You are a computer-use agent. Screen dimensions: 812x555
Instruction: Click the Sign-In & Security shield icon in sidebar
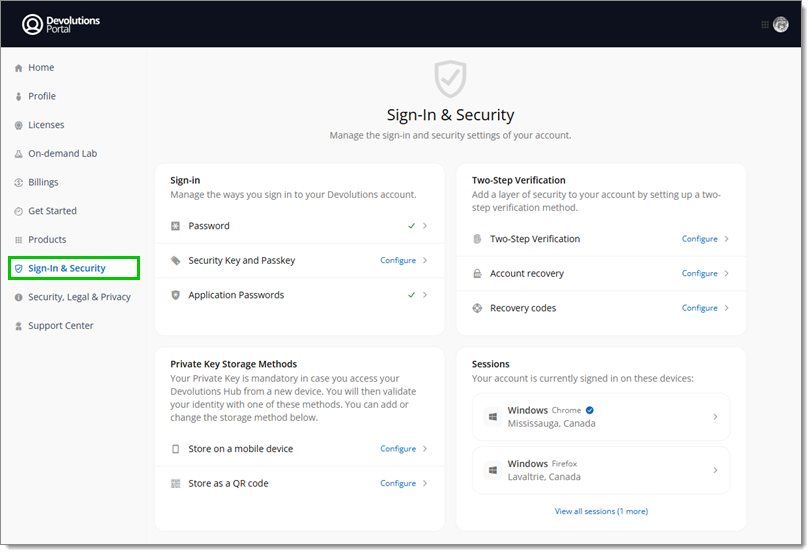click(19, 269)
